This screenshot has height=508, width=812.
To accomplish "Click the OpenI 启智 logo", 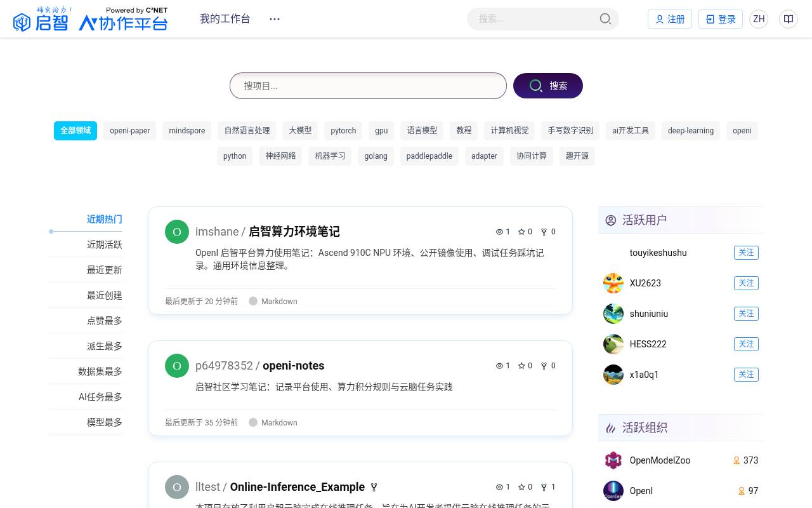I will coord(90,19).
